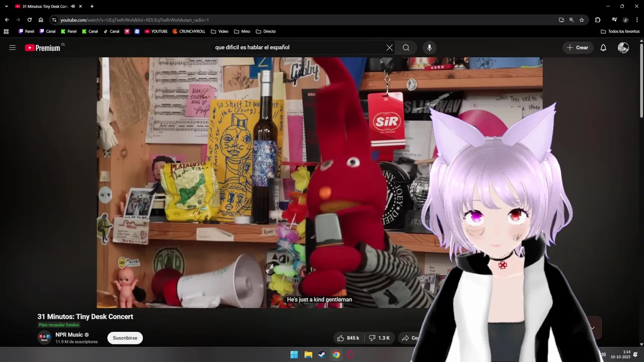Open the red icon bookmark after TikTok Canal
The width and height of the screenshot is (644, 362).
pyautogui.click(x=127, y=31)
